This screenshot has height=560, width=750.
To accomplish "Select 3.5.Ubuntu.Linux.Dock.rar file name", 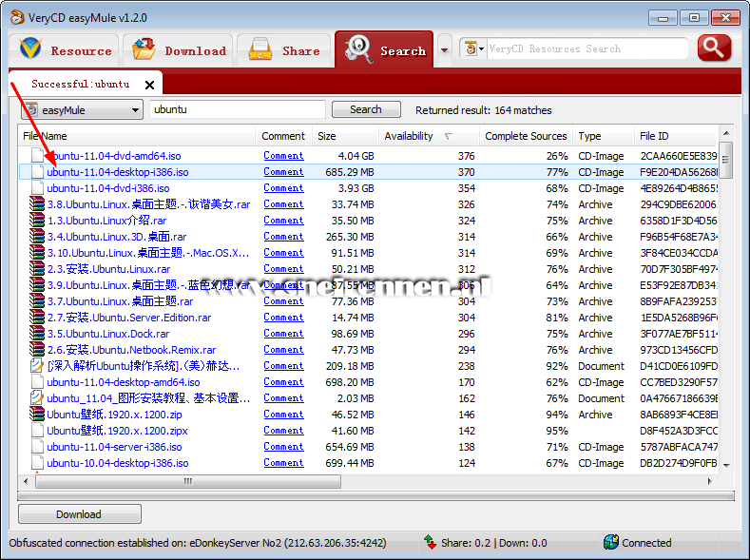I will (x=108, y=334).
